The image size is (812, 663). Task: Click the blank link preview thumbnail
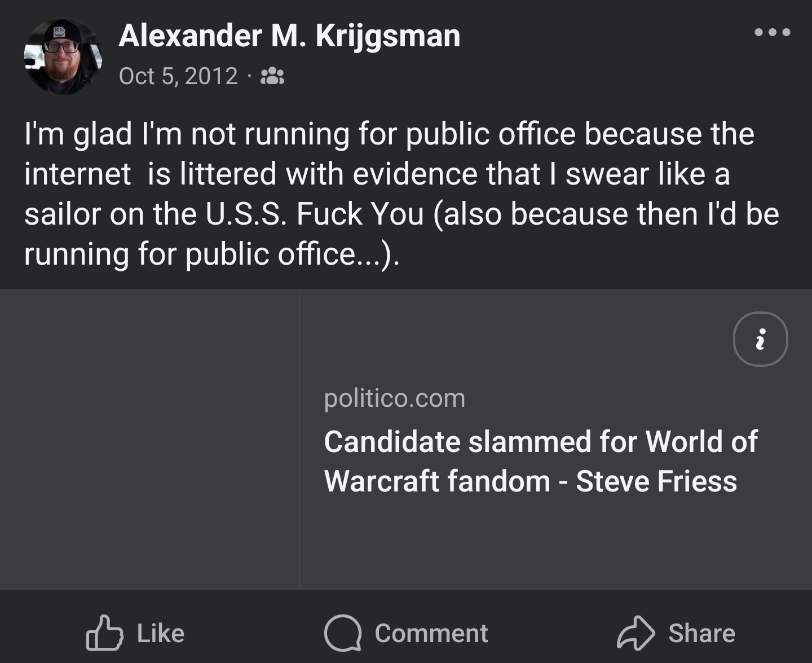pos(149,440)
